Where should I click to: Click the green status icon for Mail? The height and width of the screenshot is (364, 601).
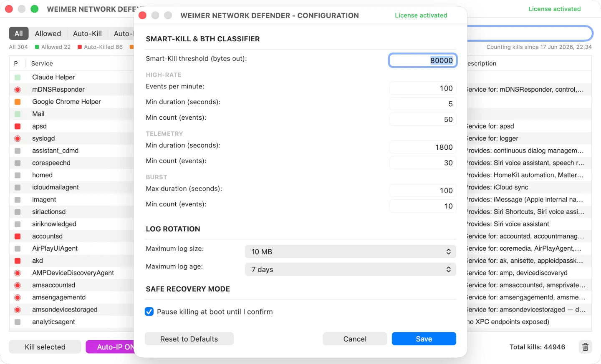pos(18,114)
